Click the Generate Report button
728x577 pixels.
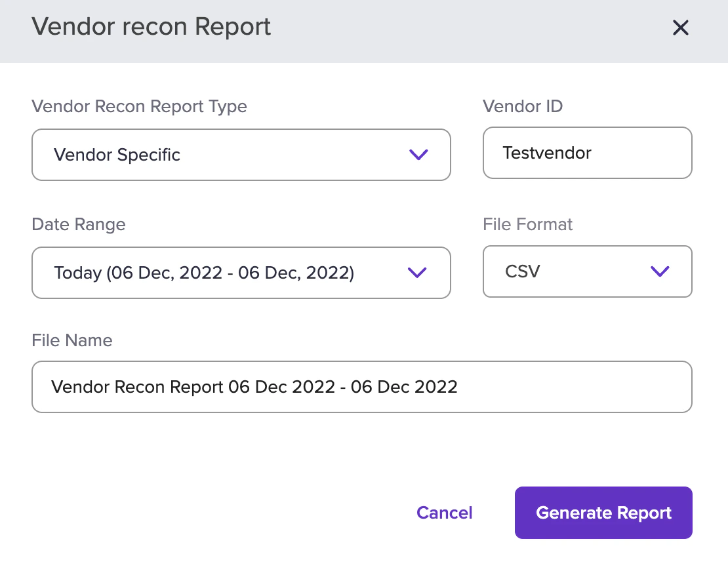click(603, 513)
